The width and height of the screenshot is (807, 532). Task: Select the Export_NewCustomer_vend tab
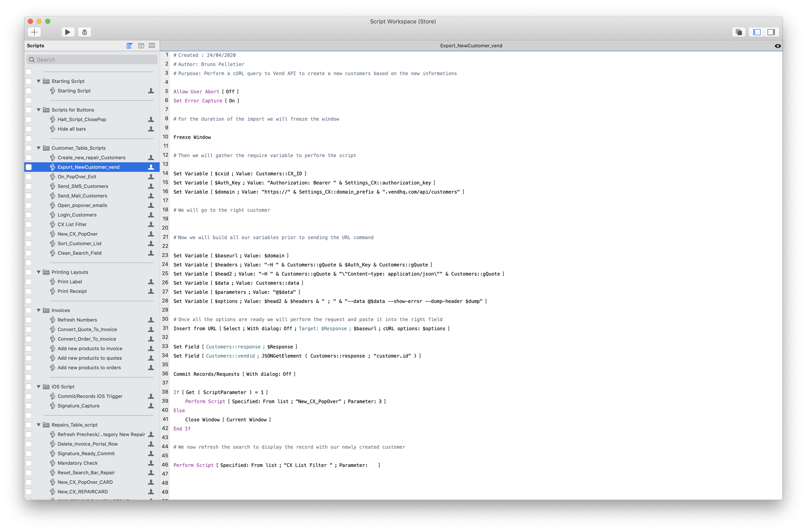coord(471,46)
